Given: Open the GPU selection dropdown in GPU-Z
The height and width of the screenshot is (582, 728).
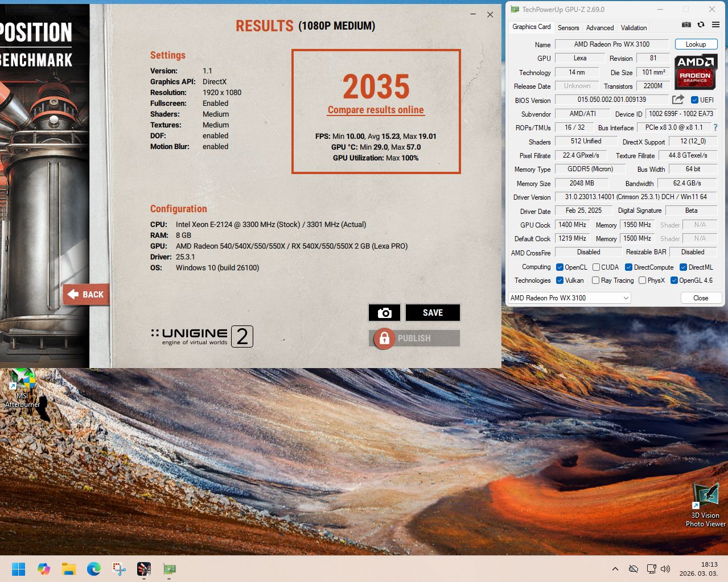Looking at the screenshot, I should tap(569, 298).
